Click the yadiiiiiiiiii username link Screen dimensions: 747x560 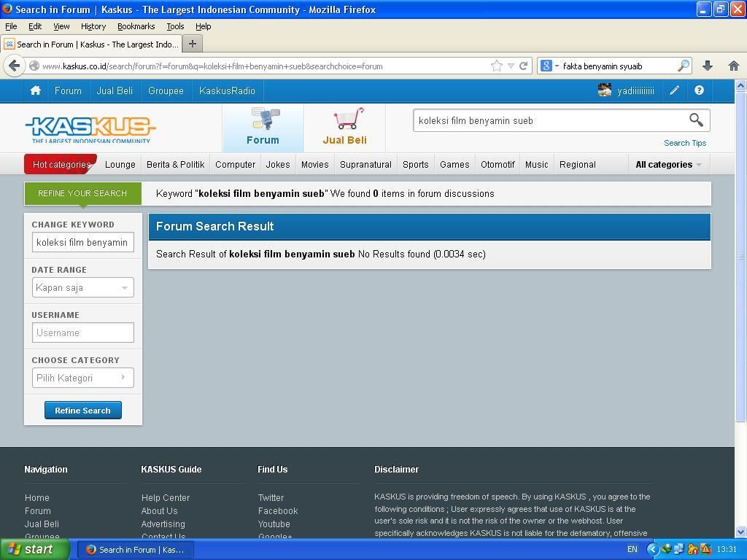click(x=635, y=90)
